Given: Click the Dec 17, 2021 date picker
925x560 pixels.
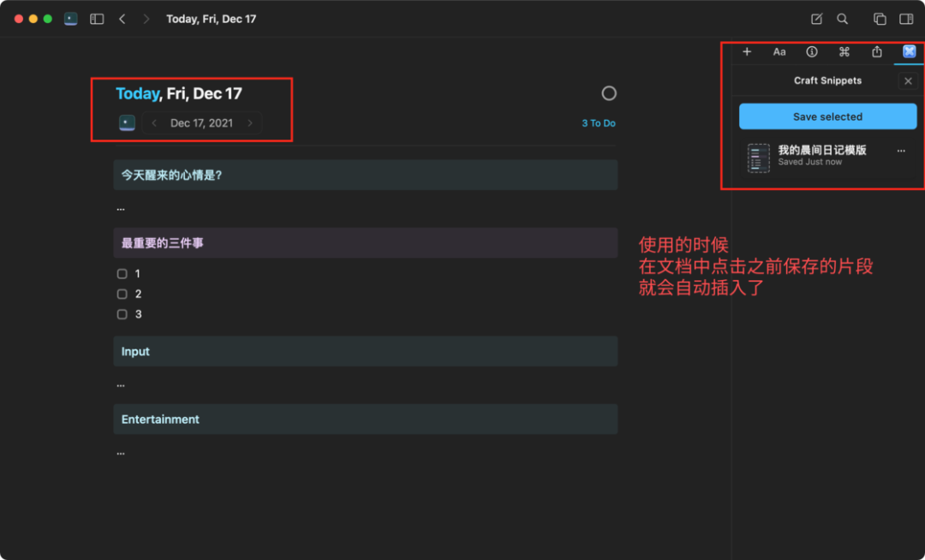Looking at the screenshot, I should click(201, 123).
